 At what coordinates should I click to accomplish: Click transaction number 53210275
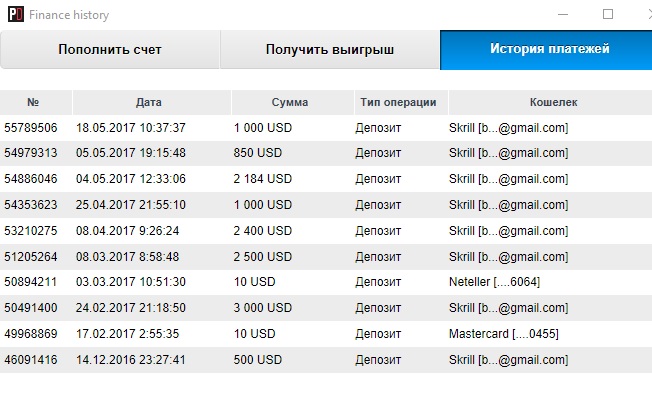point(31,231)
